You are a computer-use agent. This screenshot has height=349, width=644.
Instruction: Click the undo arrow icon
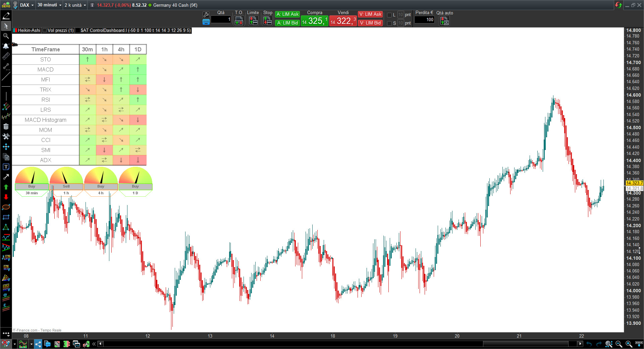[x=589, y=344]
